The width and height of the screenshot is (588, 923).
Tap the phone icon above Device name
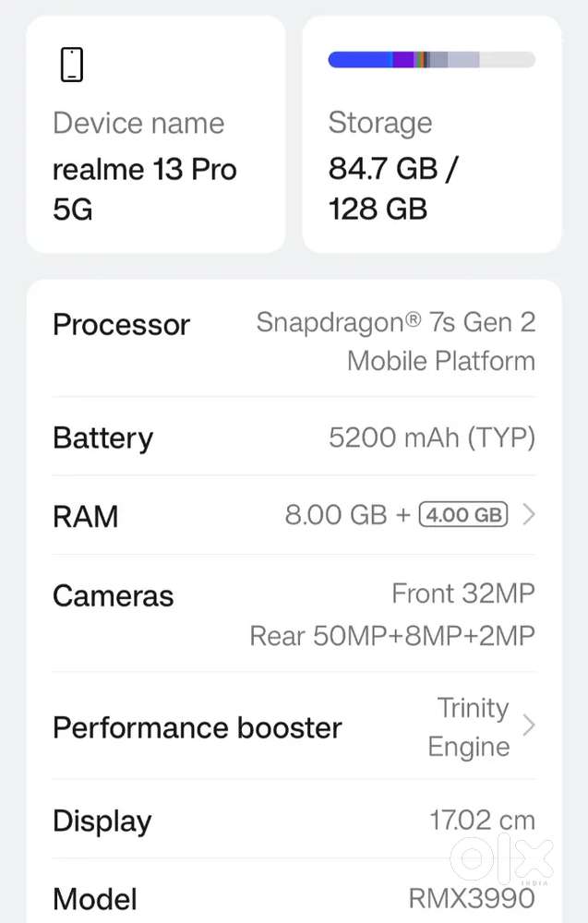71,65
